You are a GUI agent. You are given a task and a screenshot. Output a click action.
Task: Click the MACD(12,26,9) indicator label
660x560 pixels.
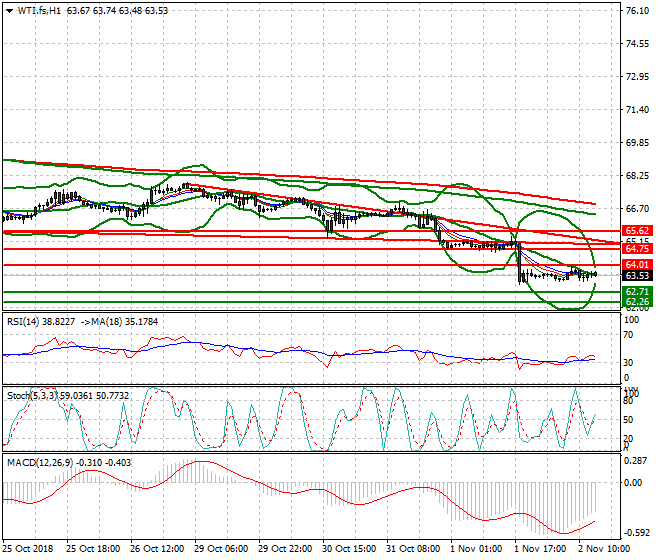click(40, 463)
